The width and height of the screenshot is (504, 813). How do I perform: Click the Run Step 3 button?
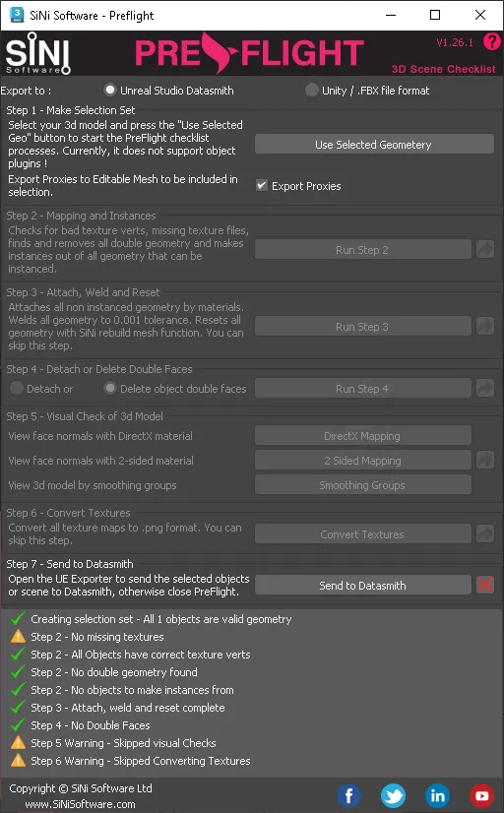[362, 326]
